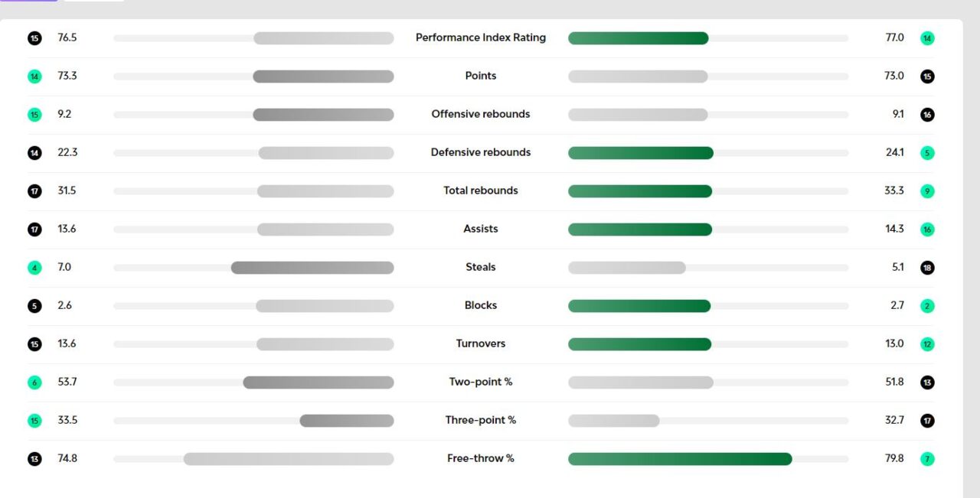Click the Total rebounds label
Viewport: 980px width, 498px height.
click(481, 190)
